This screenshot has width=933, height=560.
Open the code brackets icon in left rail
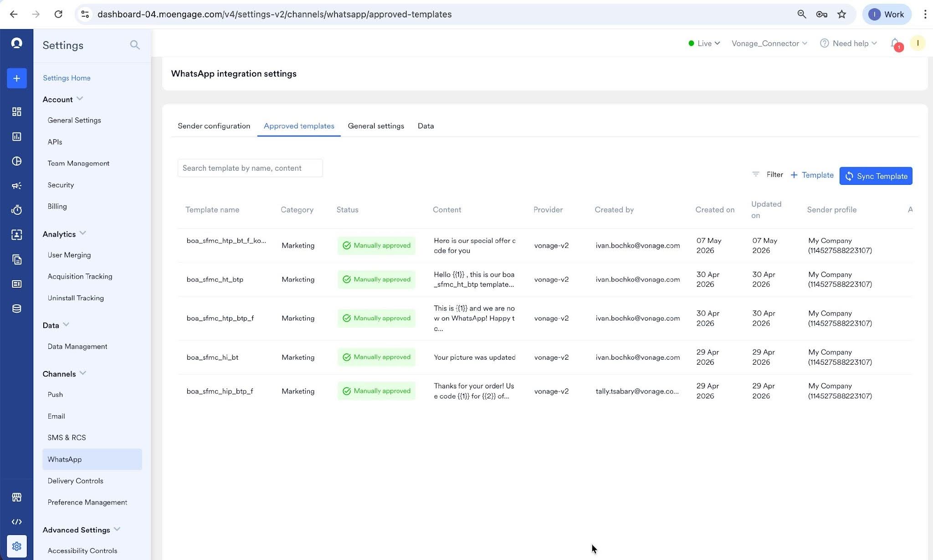point(16,522)
